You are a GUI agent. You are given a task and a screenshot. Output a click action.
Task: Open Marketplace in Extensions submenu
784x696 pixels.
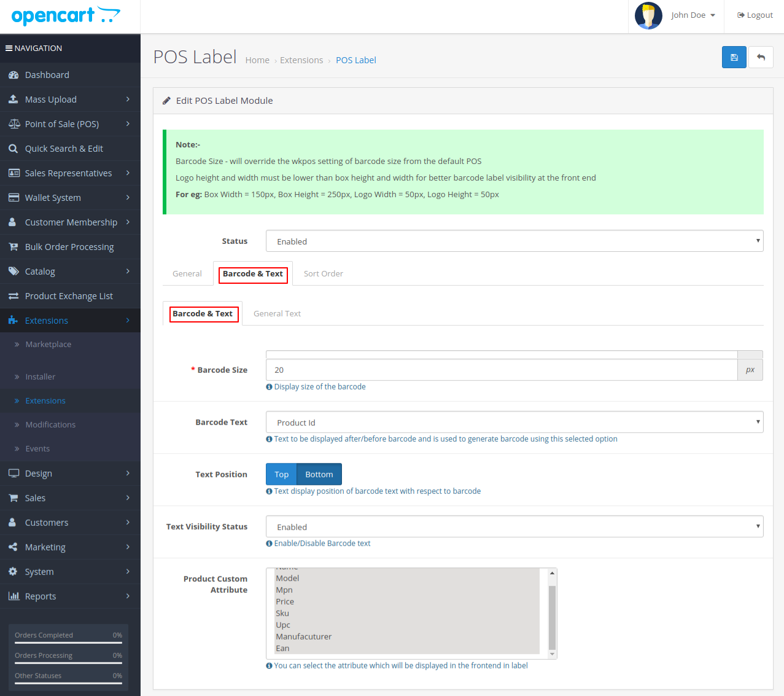[x=49, y=345]
